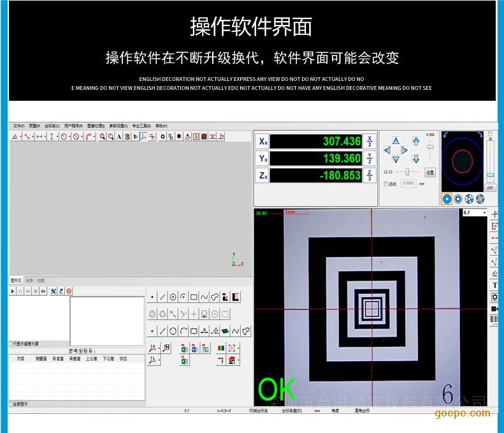
Task: Click the X/2 halve button
Action: [x=370, y=141]
